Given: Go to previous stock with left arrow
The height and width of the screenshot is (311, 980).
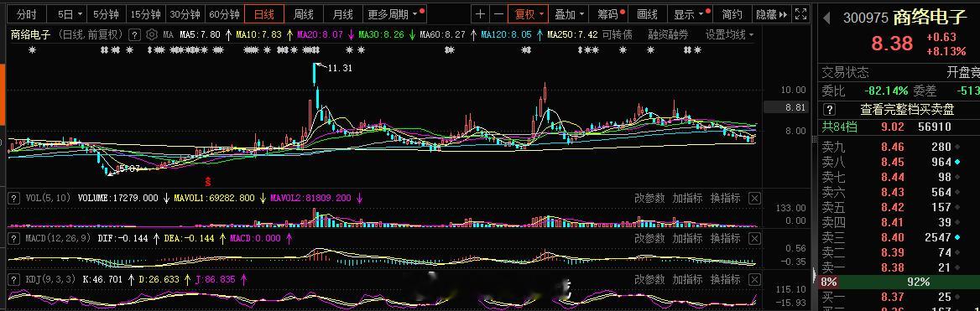Looking at the screenshot, I should click(x=827, y=18).
